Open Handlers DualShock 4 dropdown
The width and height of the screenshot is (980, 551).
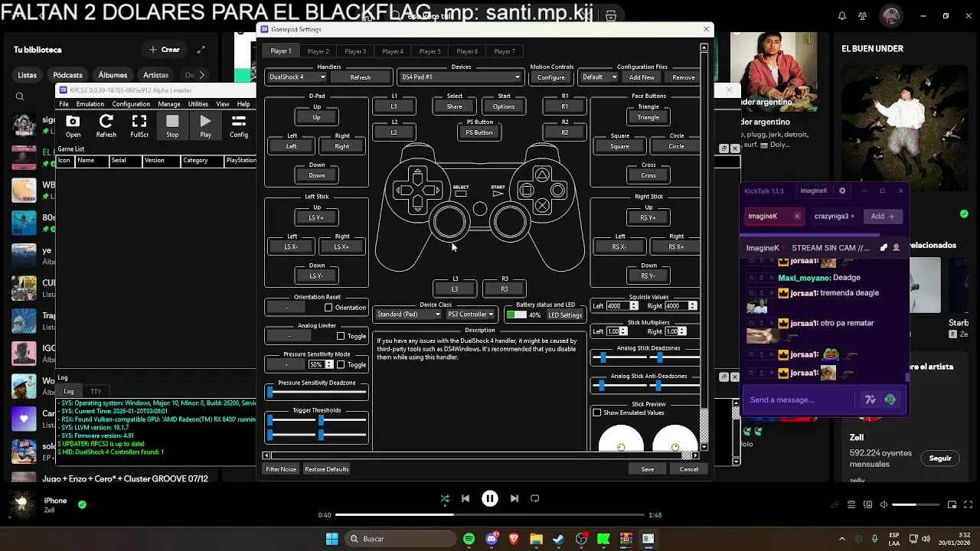pos(297,77)
